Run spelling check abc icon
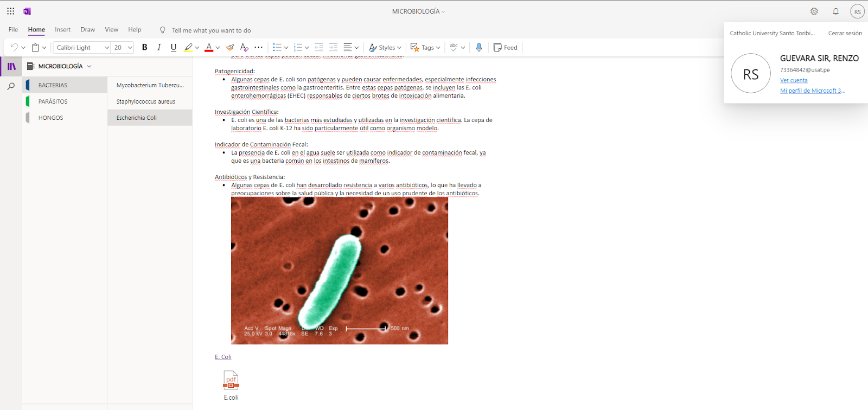Viewport: 868px width, 410px height. pos(454,47)
